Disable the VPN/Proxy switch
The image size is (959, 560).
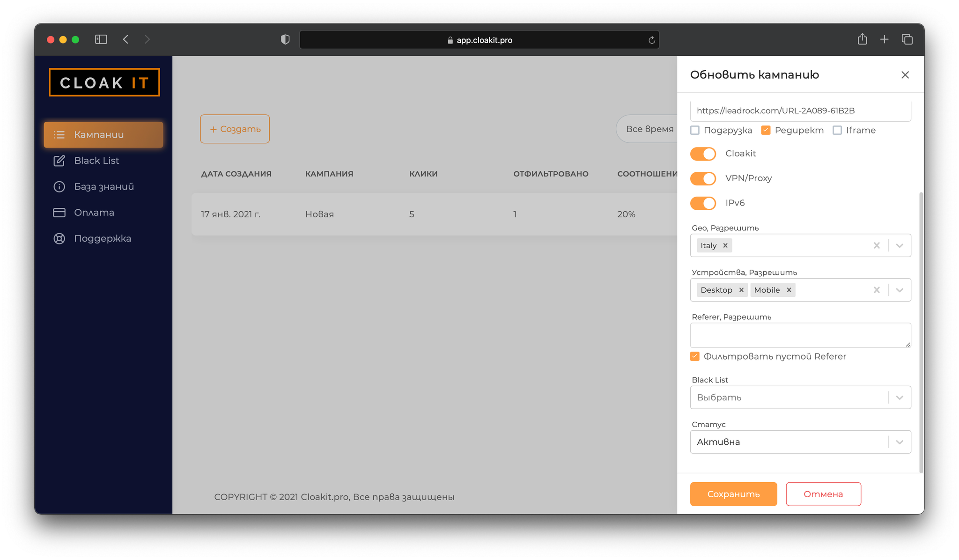point(703,178)
